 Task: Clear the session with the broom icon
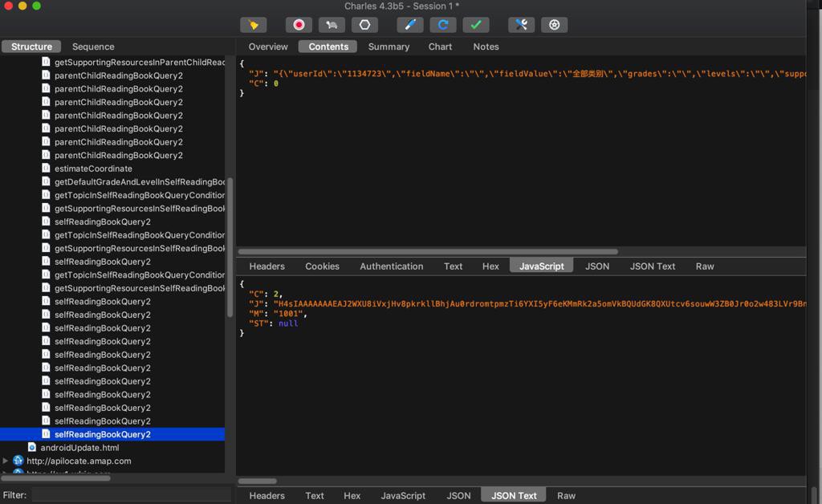click(254, 25)
